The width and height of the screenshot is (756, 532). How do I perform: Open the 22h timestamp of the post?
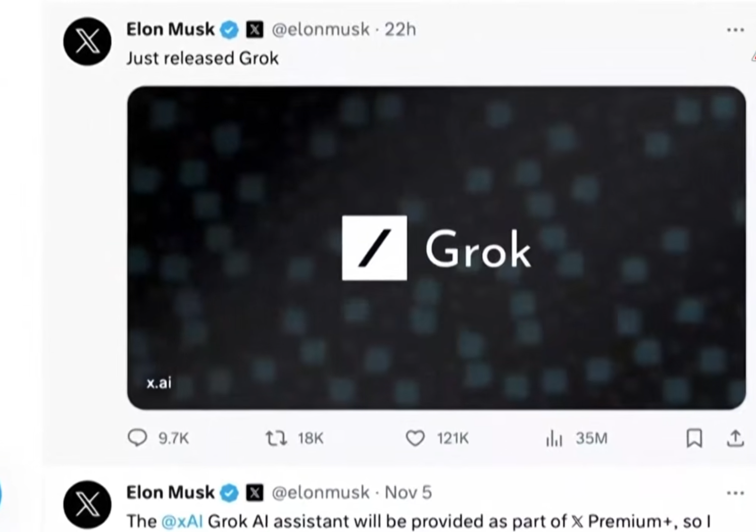[400, 29]
